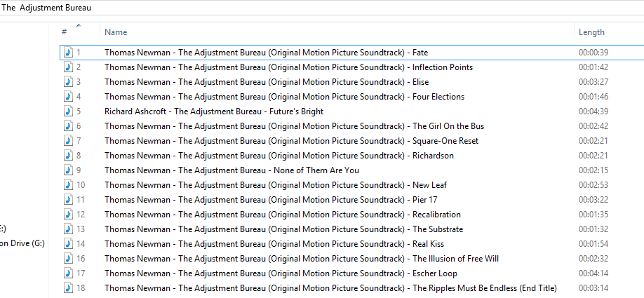
Task: Select the Drive (G:) entry in navigation pane
Action: pos(22,243)
